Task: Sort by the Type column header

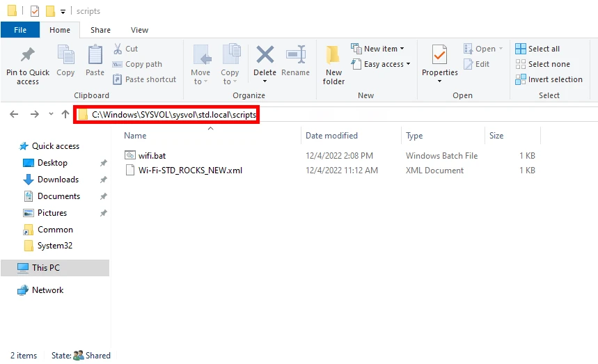Action: click(414, 135)
